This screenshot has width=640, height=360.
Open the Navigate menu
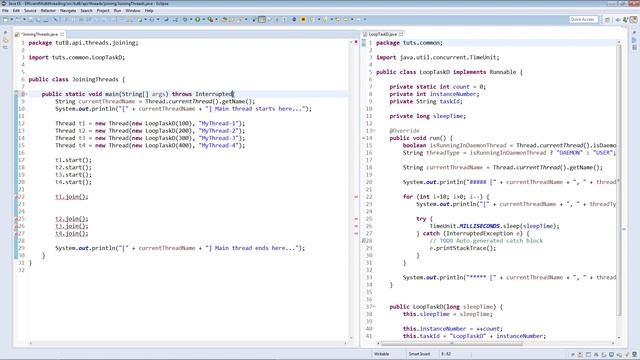tap(68, 11)
